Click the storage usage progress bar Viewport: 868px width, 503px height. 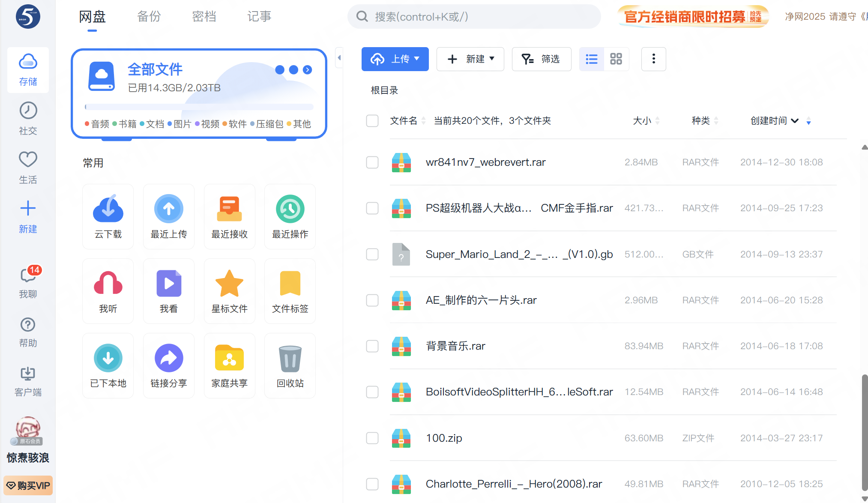[x=199, y=107]
